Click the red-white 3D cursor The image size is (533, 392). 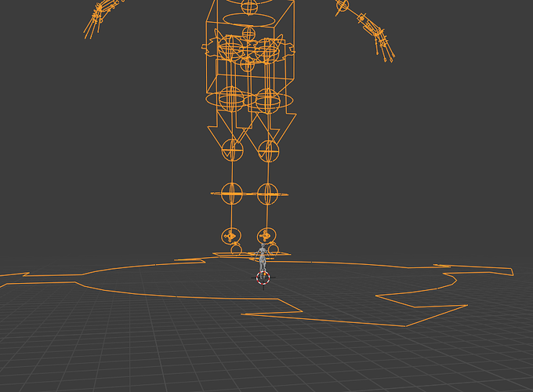(263, 278)
